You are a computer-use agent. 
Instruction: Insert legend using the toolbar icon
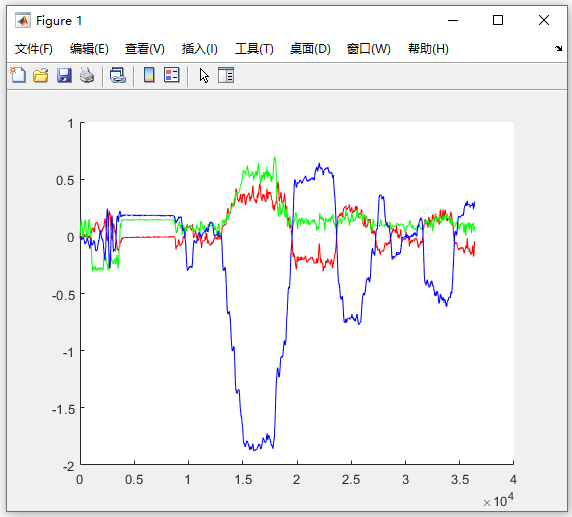click(171, 75)
